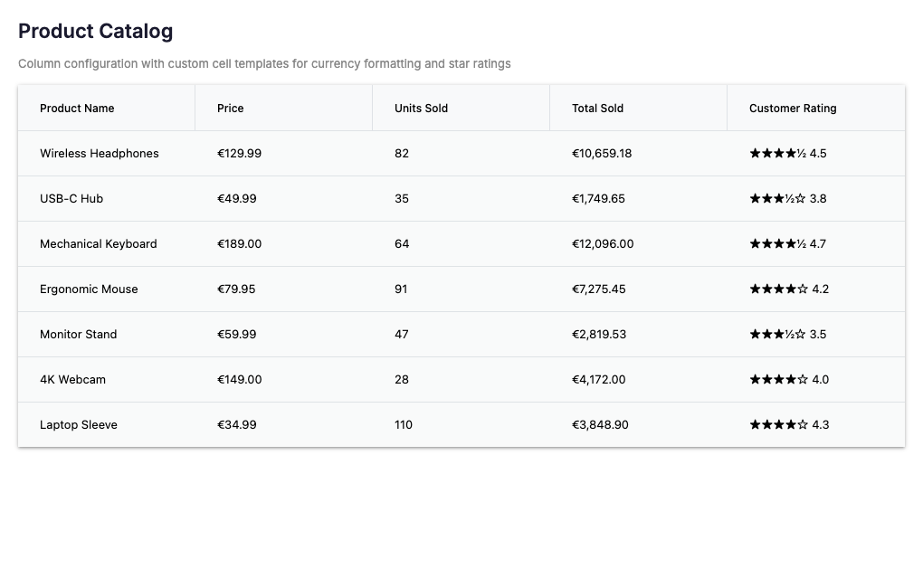
Task: Select the Wireless Headphones product name cell
Action: [x=100, y=154]
